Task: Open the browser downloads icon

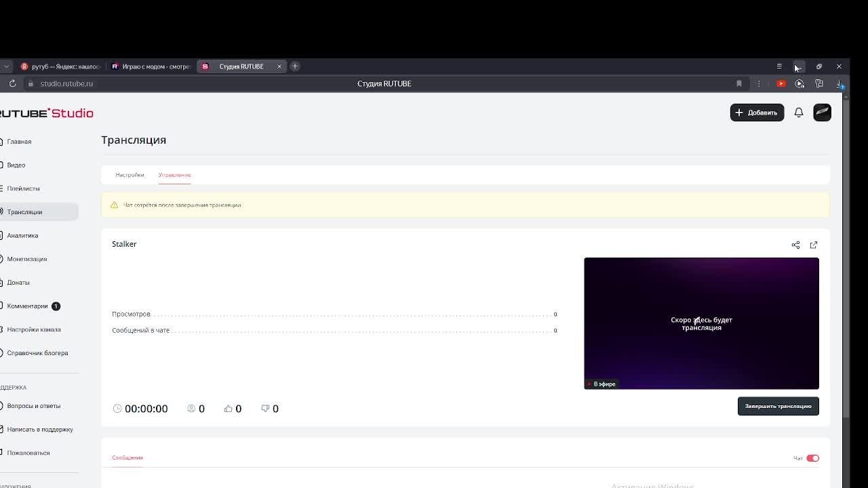Action: pyautogui.click(x=840, y=83)
